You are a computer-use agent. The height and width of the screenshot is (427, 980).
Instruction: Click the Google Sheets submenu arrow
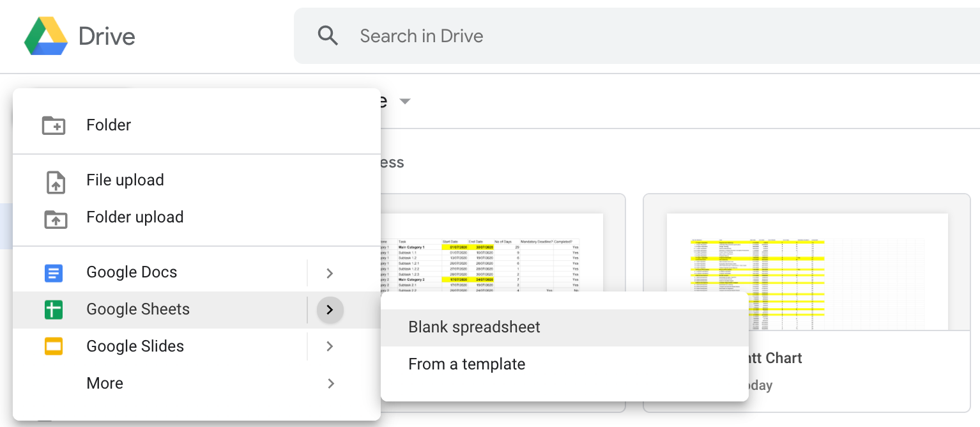tap(330, 310)
